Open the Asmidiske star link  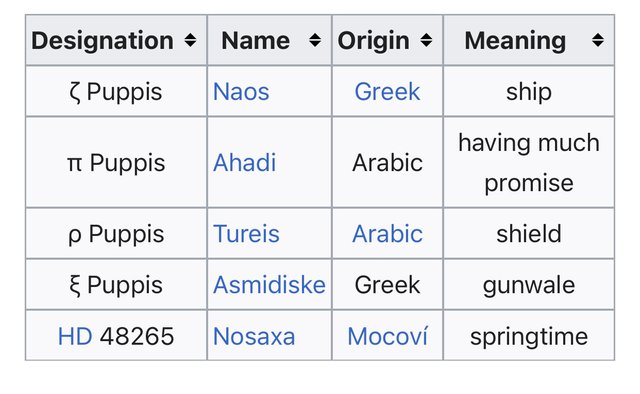[269, 285]
